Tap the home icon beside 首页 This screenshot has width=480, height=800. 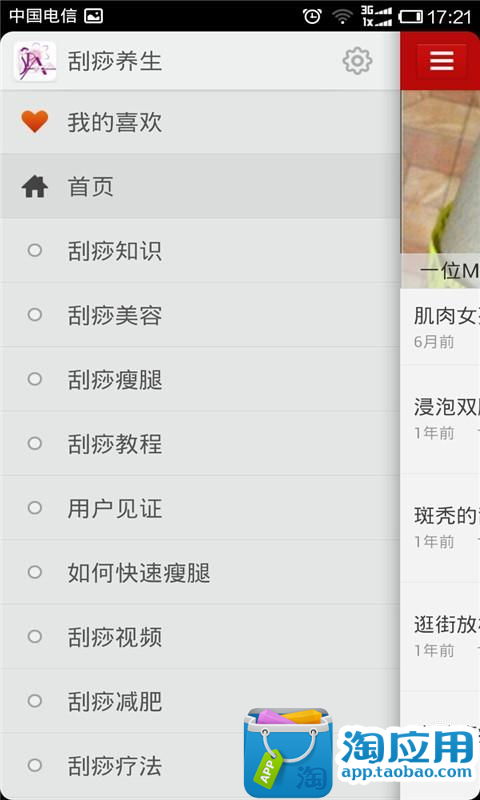tap(35, 187)
